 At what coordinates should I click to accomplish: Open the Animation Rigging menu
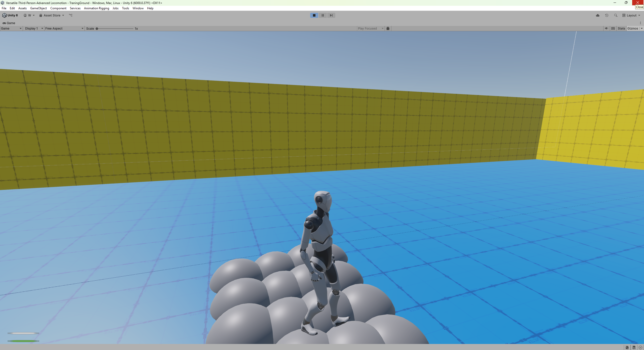point(97,8)
